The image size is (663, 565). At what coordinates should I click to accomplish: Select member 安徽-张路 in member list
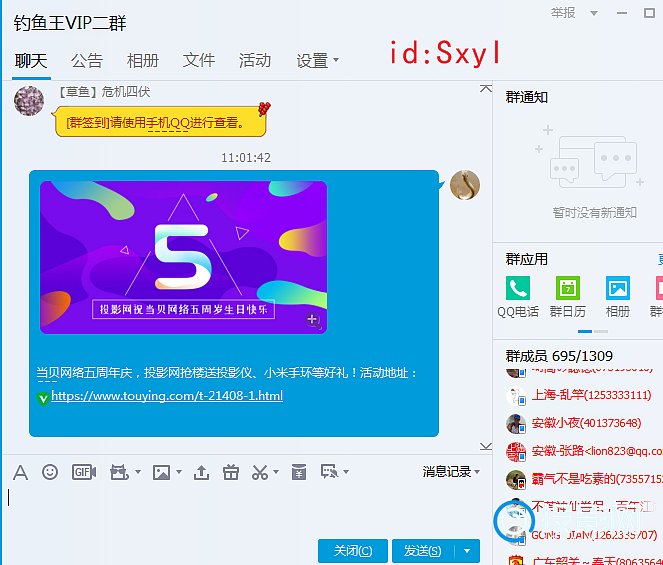(x=597, y=451)
